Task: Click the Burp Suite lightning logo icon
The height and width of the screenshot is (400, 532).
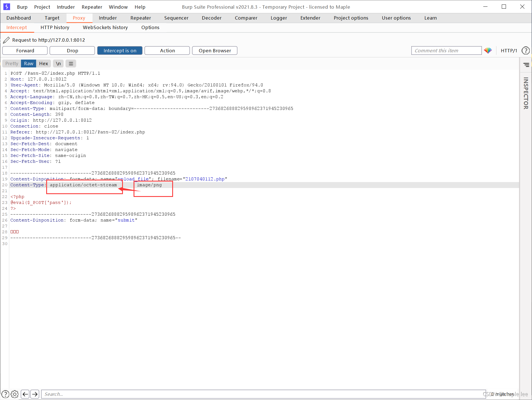Action: (x=6, y=7)
